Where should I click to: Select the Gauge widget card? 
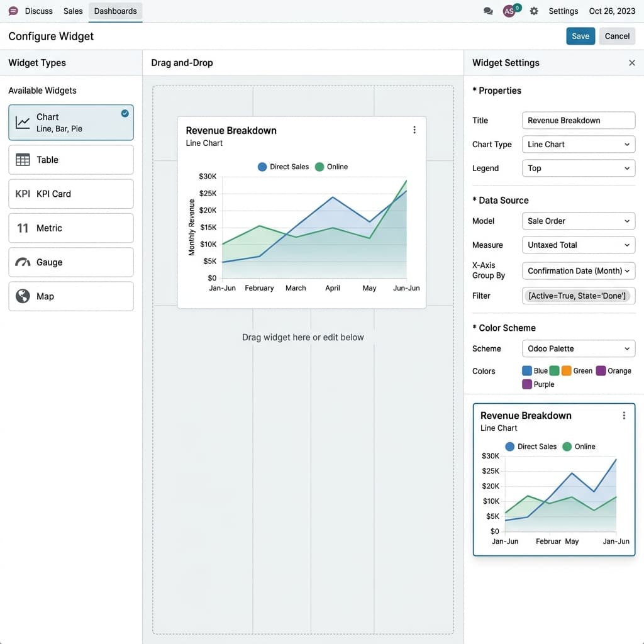click(x=71, y=262)
